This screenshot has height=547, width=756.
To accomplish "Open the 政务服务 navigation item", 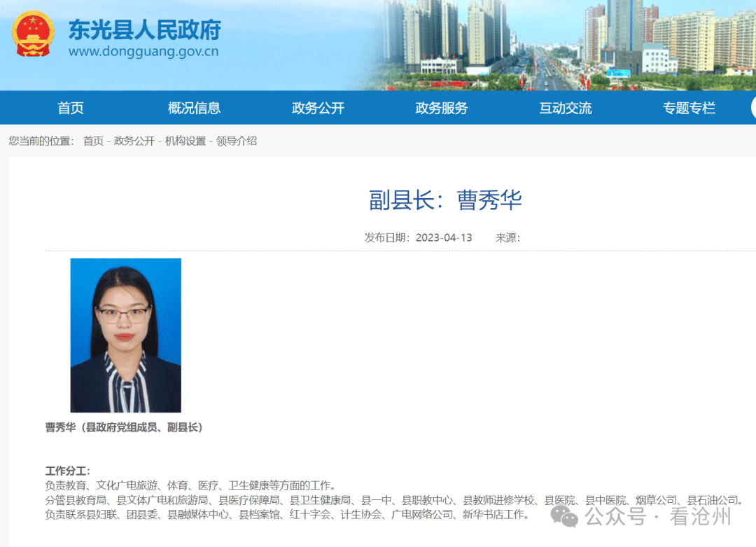I will [x=441, y=107].
